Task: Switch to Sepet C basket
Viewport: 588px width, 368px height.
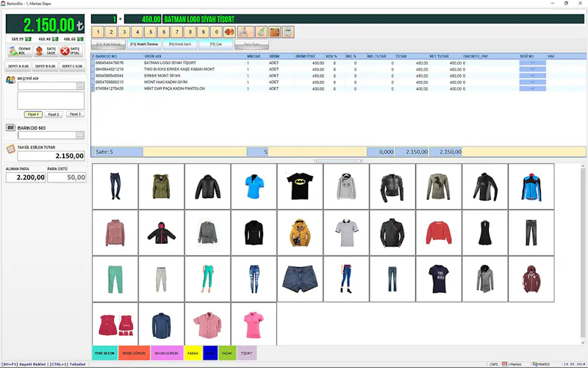Action: [x=72, y=66]
